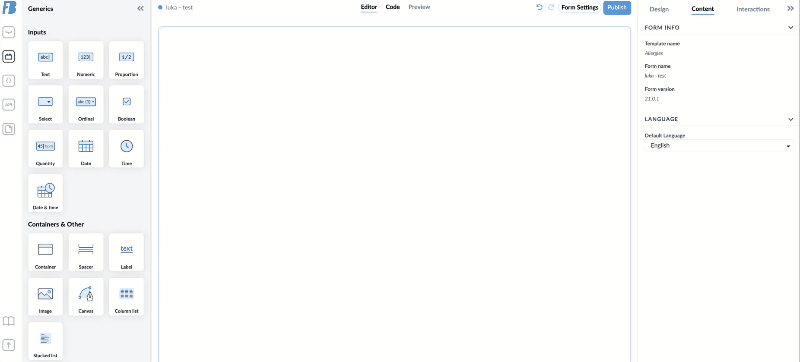Pick the Select input widget

click(45, 105)
